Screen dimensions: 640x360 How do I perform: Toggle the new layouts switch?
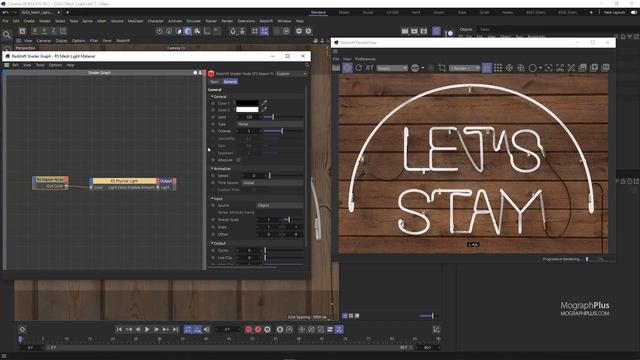[634, 12]
